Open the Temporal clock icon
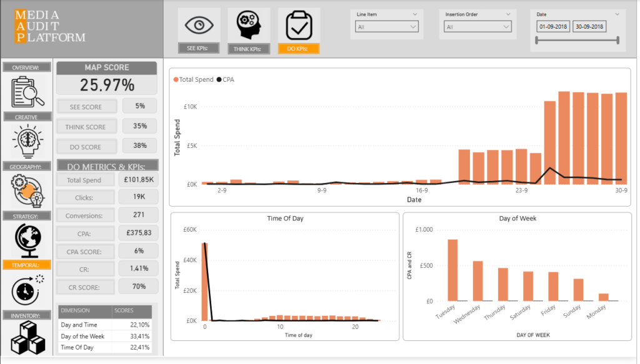640x364 pixels. tap(27, 288)
